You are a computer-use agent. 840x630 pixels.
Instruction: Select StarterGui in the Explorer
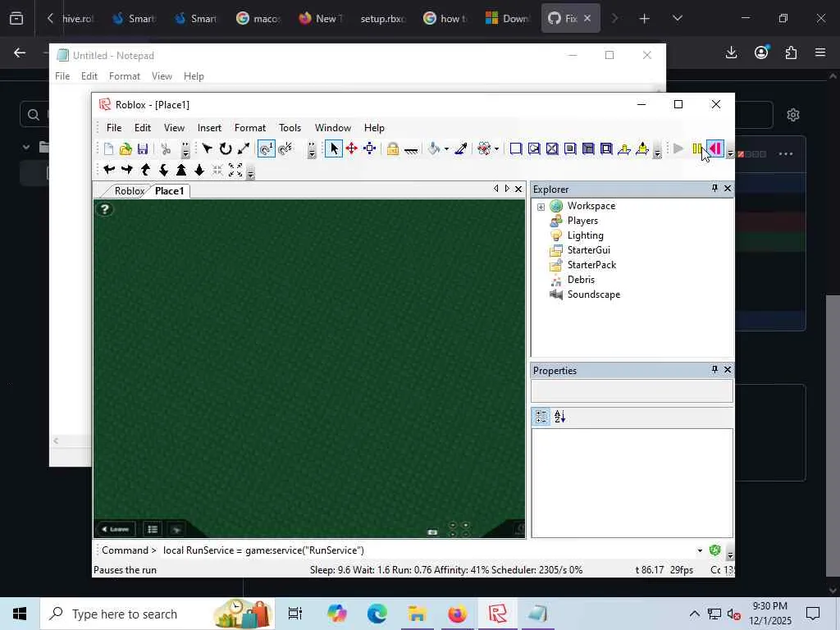pyautogui.click(x=589, y=249)
